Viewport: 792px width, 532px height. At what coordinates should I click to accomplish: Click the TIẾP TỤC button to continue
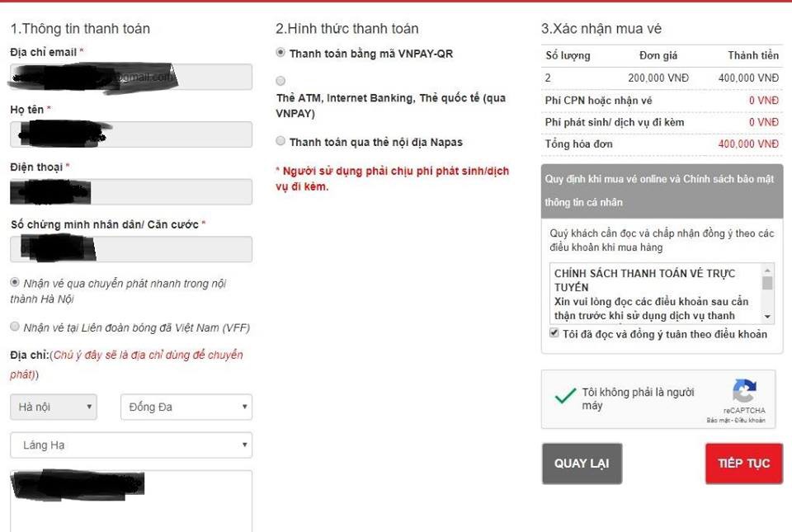(x=743, y=463)
